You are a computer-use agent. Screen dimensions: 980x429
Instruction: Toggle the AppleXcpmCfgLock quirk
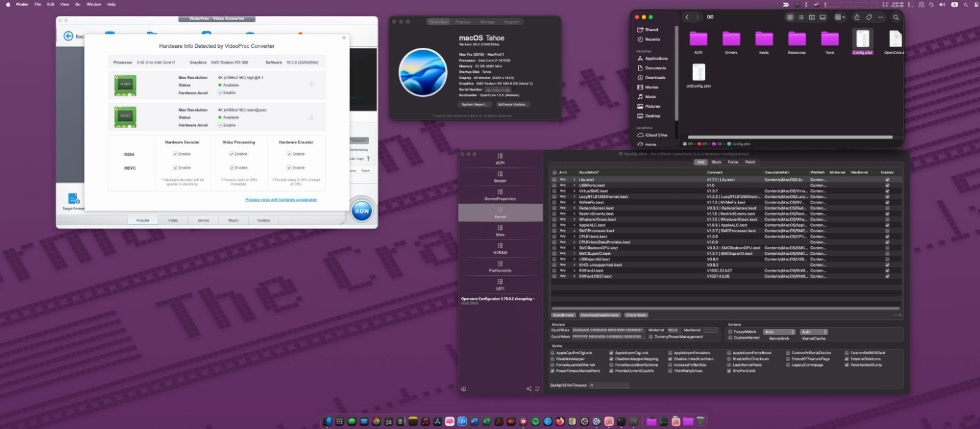611,353
